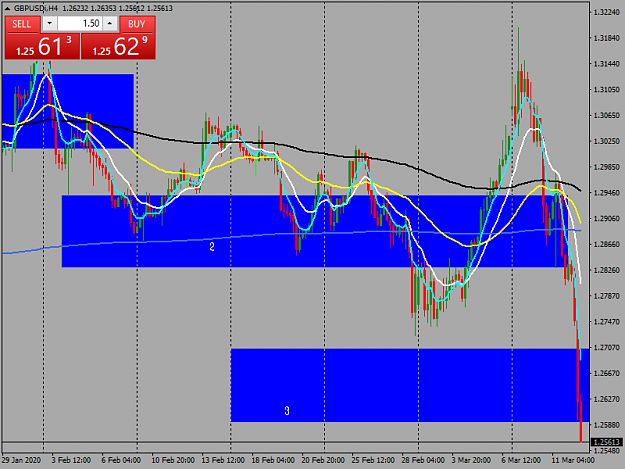Click the 13 Feb 12:00 time label
625x469 pixels.
pos(223,460)
